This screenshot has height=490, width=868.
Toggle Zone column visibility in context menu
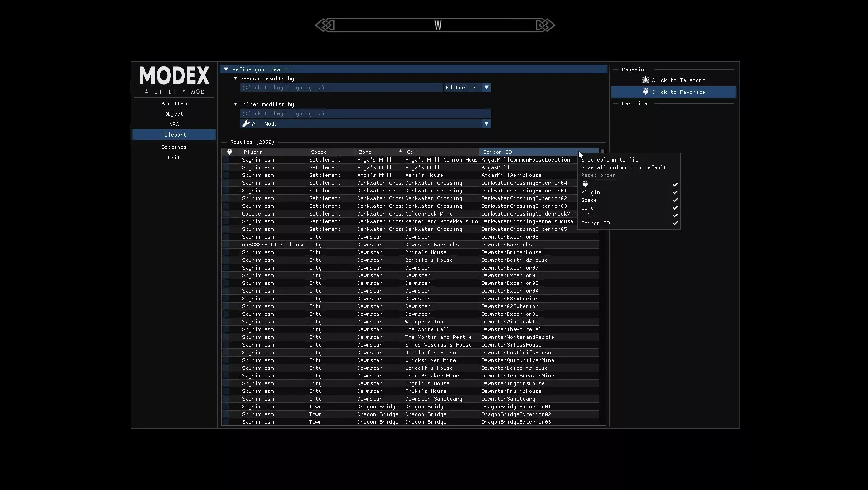click(629, 208)
